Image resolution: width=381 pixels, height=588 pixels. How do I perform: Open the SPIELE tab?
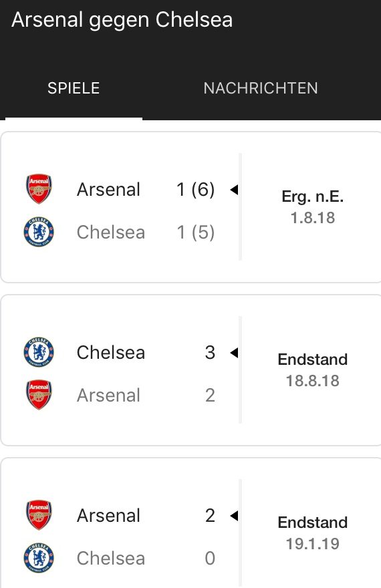tap(74, 88)
